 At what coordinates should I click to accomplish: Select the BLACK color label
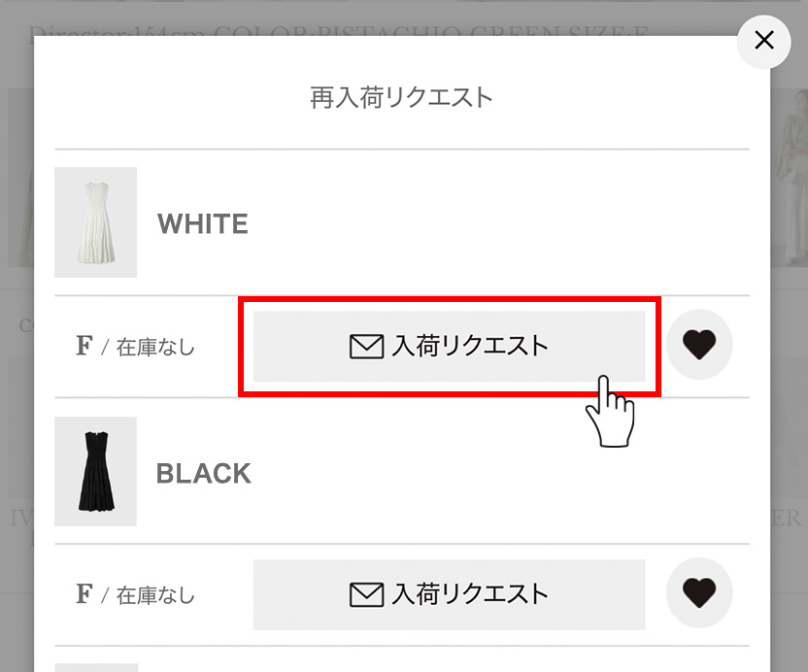point(204,474)
